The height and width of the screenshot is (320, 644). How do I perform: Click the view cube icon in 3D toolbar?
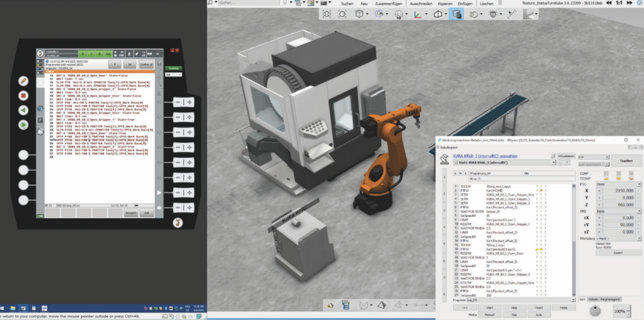click(x=360, y=14)
